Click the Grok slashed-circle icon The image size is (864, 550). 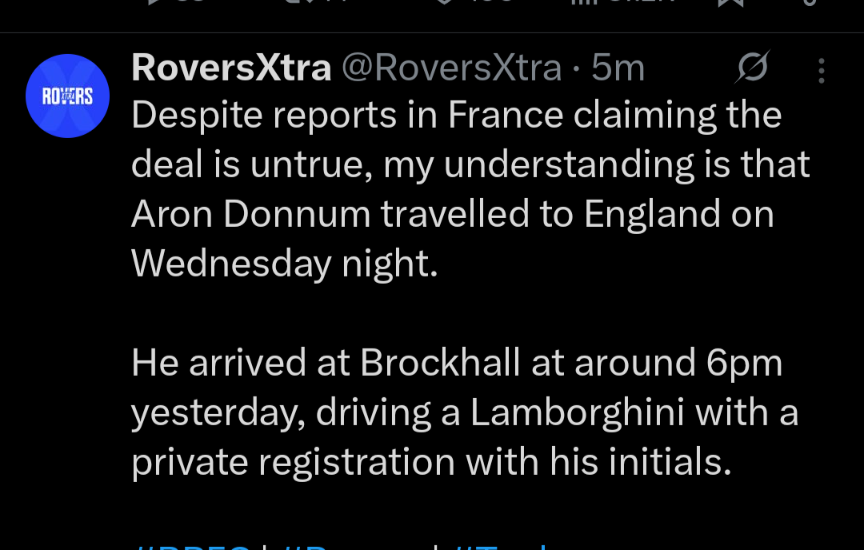[x=752, y=68]
